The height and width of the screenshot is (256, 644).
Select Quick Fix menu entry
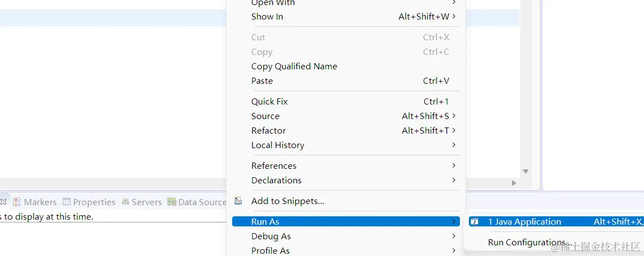tap(346, 102)
